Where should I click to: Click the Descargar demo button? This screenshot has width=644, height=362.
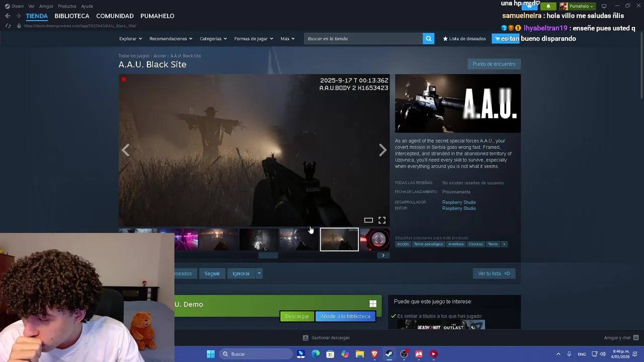point(297,316)
